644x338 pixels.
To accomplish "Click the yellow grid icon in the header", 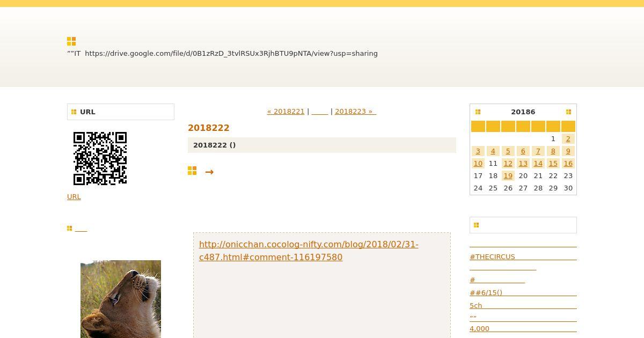I will coord(71,41).
